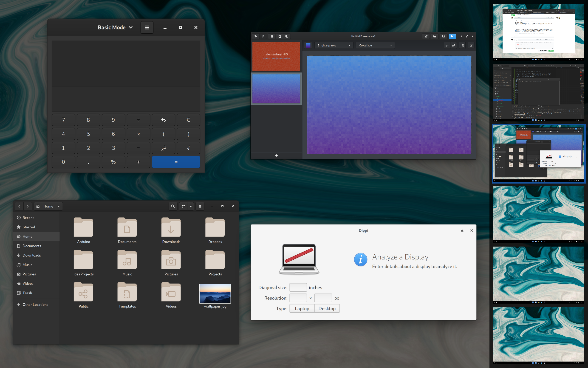Select Documents in Files sidebar
588x368 pixels.
tap(37, 246)
